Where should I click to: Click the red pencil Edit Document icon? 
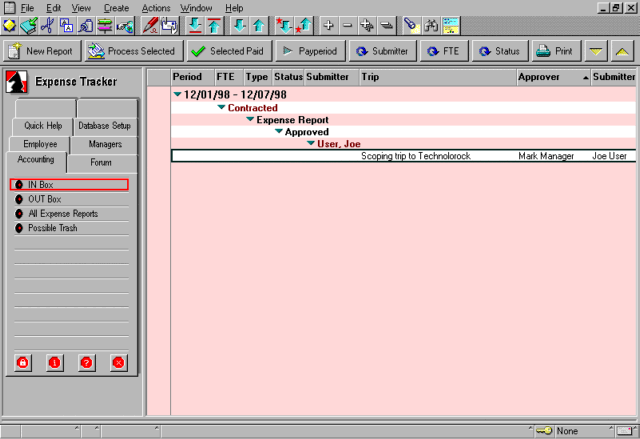(150, 26)
